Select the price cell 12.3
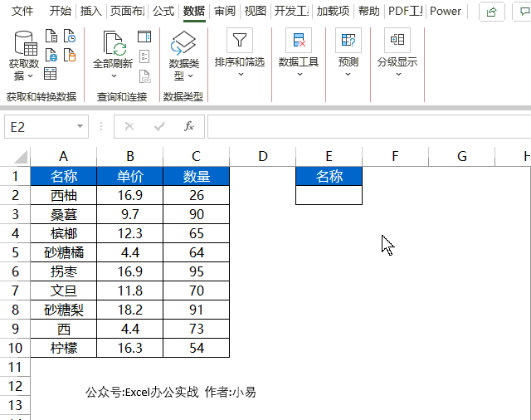 129,233
